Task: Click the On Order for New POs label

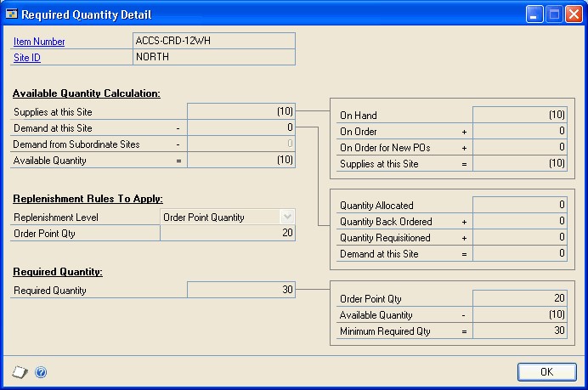Action: point(385,147)
